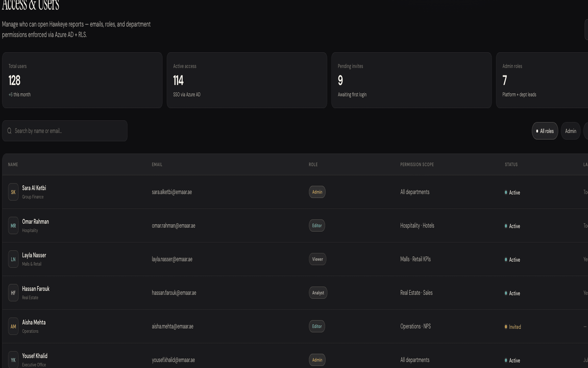
Task: Click the SK avatar for Sara Al Ketbi
Action: [13, 192]
